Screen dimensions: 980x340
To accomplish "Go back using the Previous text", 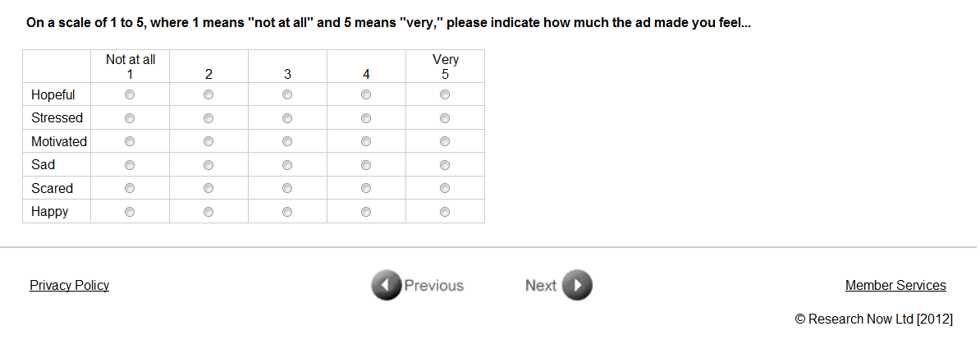I will click(x=434, y=286).
